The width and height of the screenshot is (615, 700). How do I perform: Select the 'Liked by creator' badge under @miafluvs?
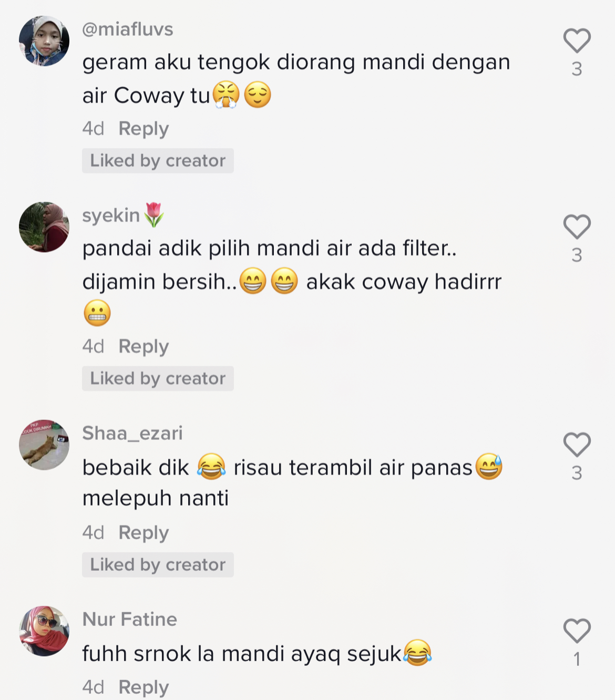[158, 161]
